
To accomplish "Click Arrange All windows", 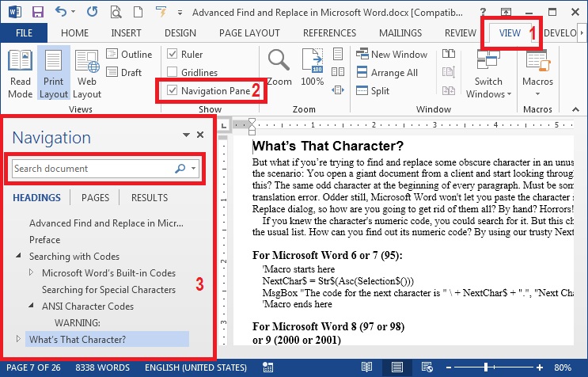I will tap(387, 72).
